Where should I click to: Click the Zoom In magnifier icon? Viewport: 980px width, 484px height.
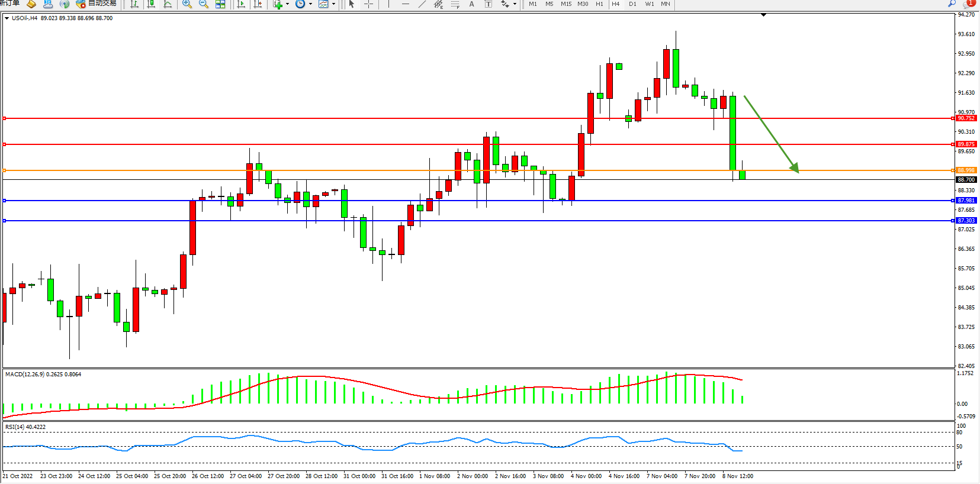pyautogui.click(x=187, y=4)
